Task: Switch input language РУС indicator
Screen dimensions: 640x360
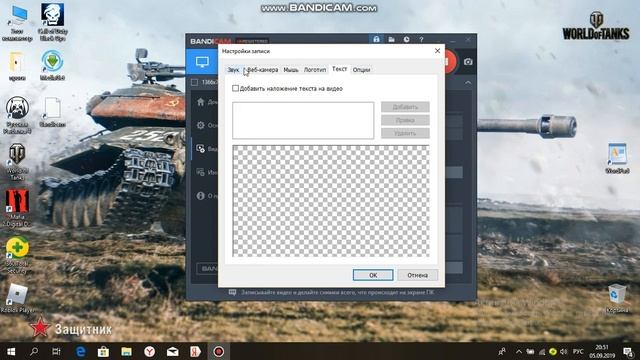Action: 578,351
